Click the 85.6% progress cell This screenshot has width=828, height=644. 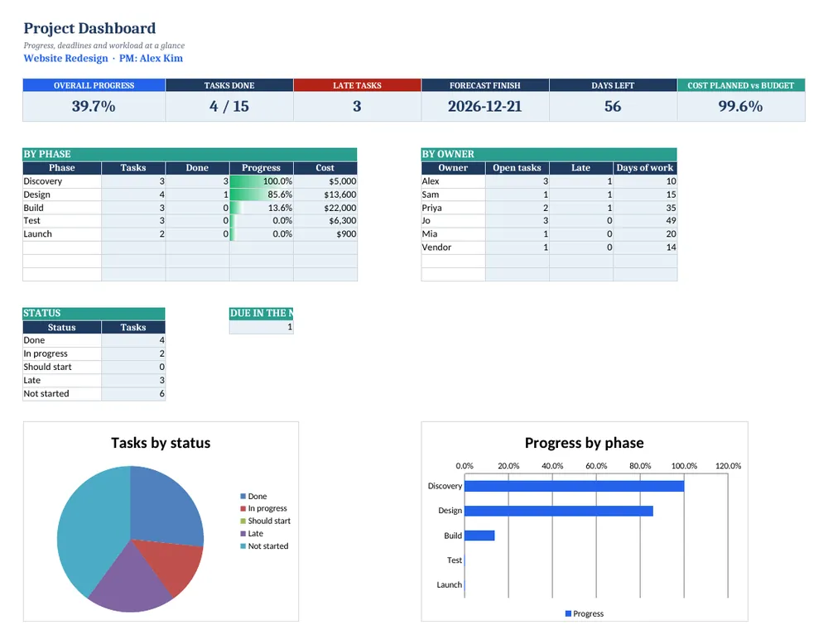coord(262,195)
